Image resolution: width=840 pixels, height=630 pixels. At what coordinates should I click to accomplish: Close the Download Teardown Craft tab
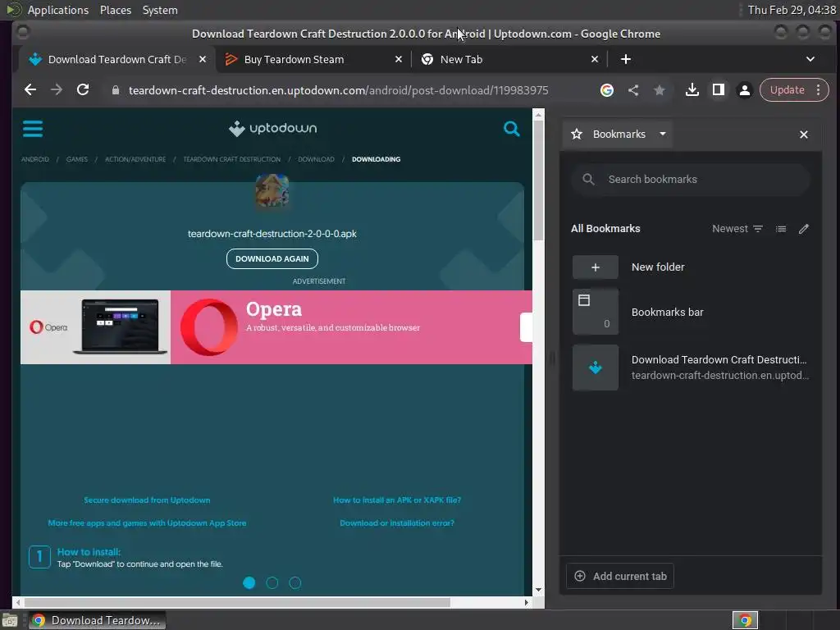(202, 59)
